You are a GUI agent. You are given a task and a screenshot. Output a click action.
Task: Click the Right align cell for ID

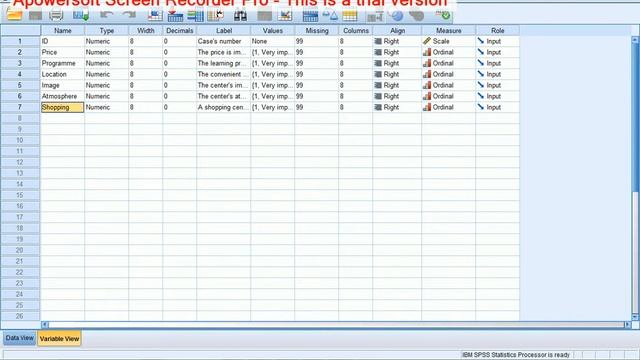397,41
